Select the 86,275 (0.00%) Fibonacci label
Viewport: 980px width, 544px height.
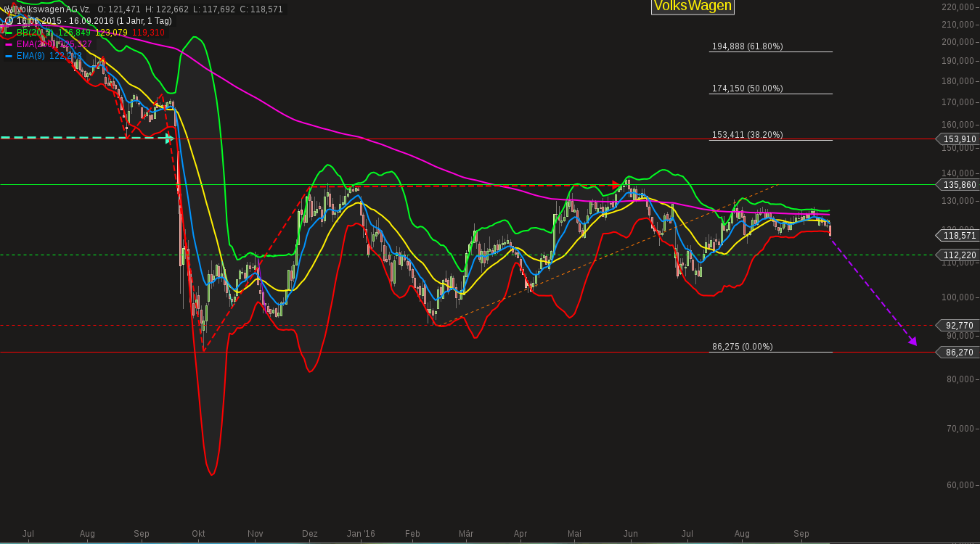tap(743, 347)
